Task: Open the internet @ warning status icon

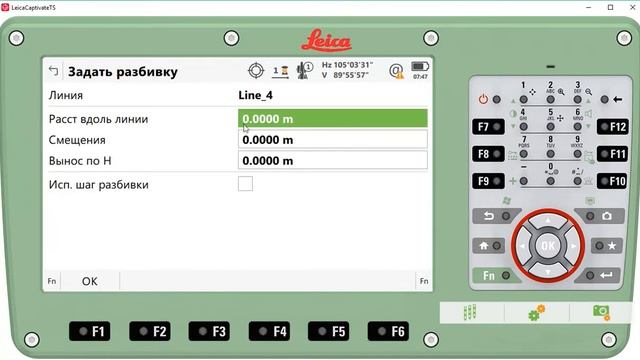Action: (396, 71)
